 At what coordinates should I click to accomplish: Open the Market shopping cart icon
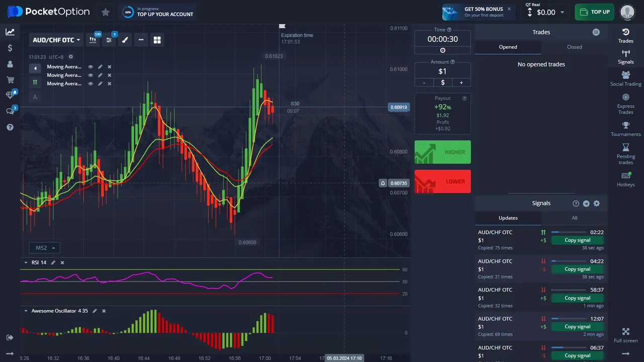tap(10, 79)
